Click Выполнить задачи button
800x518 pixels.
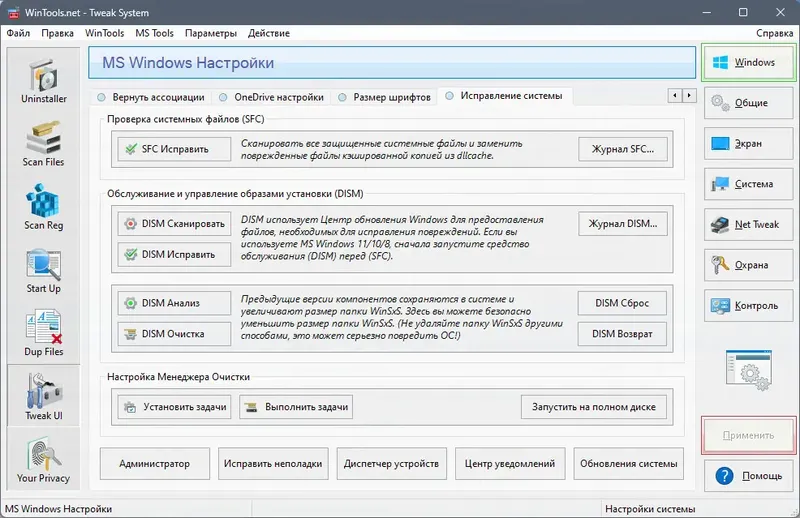(x=296, y=407)
